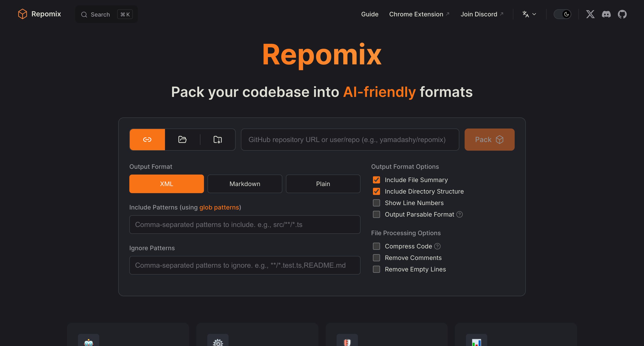The width and height of the screenshot is (644, 346).
Task: Choose the Markdown output format
Action: coord(245,184)
